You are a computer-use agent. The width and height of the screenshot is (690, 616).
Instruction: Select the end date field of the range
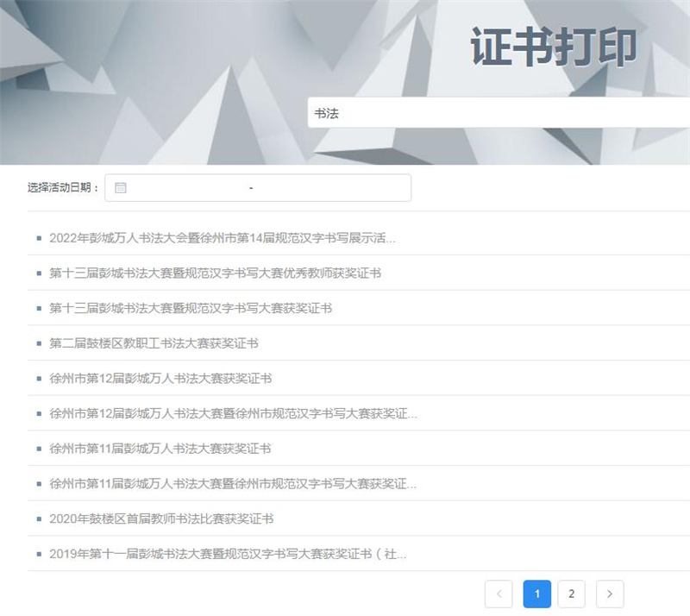click(328, 188)
